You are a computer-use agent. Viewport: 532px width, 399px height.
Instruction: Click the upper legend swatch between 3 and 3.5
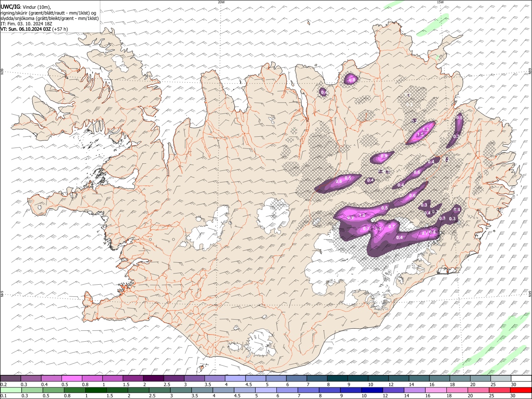coord(194,378)
